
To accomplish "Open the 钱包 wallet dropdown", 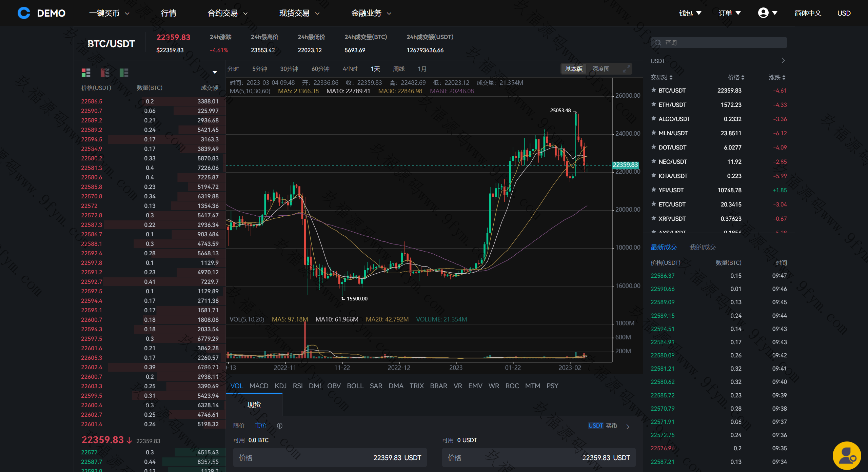I will coord(690,13).
